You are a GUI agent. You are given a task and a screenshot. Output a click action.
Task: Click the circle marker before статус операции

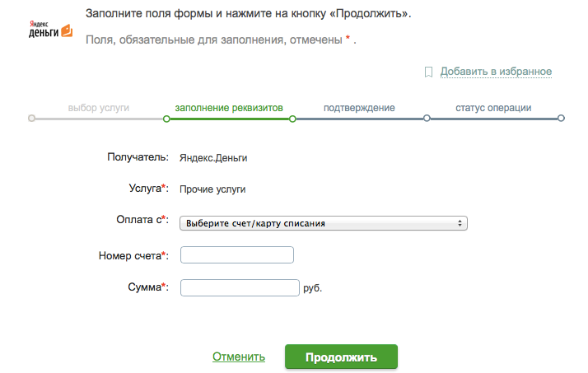[427, 119]
